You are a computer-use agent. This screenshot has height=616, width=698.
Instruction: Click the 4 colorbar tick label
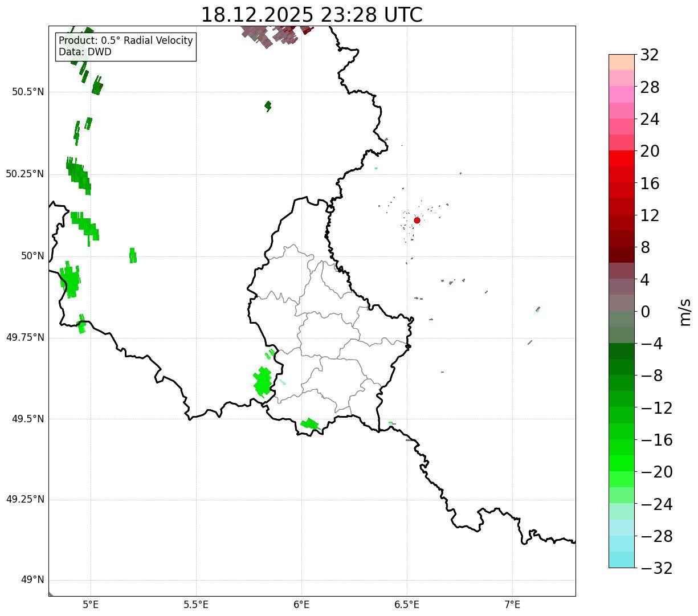click(645, 280)
